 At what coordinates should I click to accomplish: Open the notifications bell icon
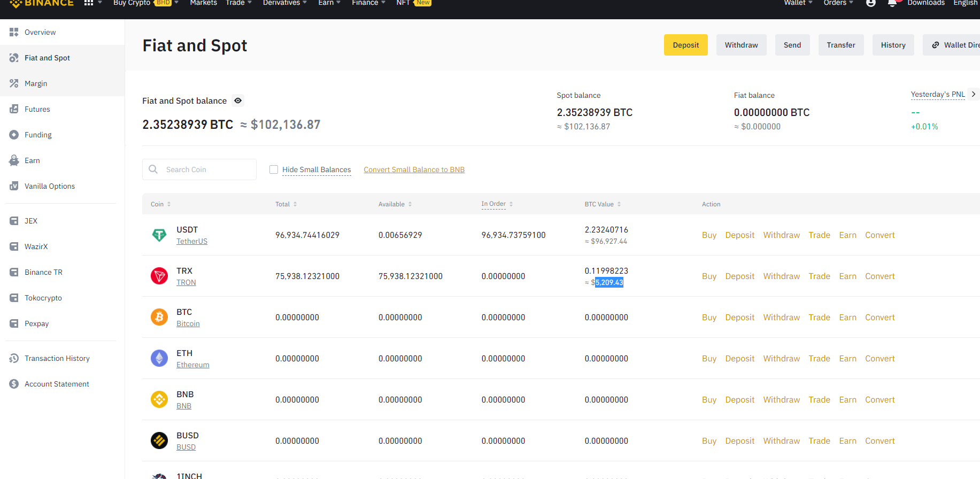[892, 3]
